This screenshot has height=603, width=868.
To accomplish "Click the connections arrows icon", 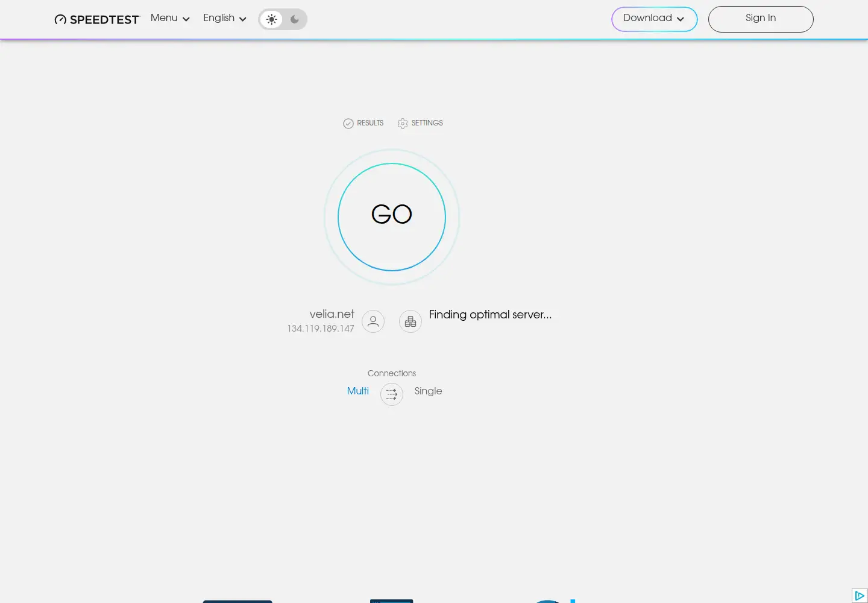I will (x=392, y=394).
